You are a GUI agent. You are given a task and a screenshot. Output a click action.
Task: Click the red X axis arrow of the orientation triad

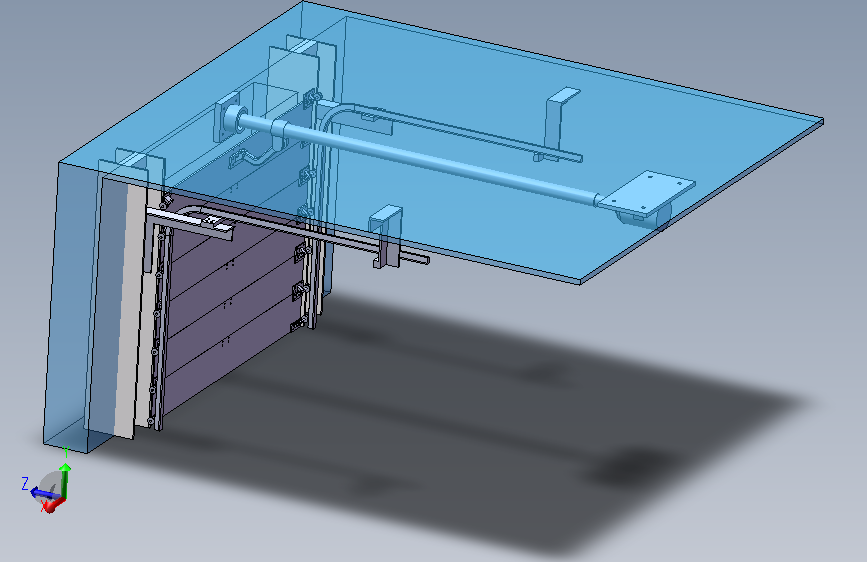[x=54, y=504]
